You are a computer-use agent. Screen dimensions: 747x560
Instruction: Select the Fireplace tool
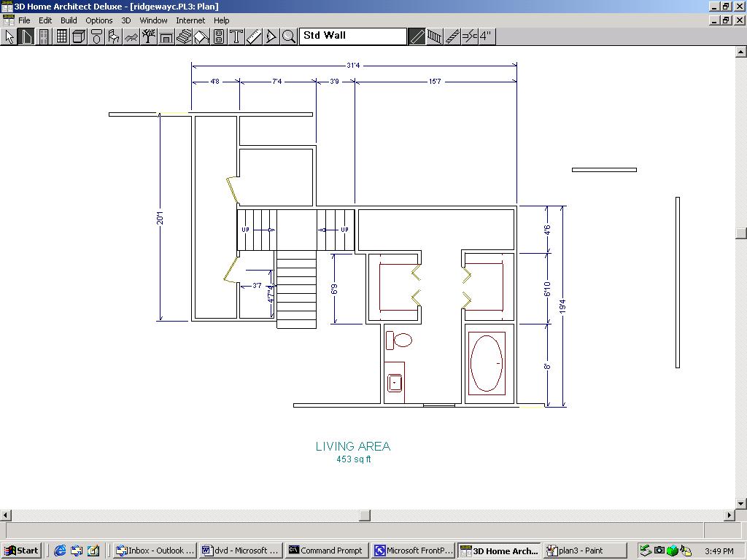coord(166,36)
